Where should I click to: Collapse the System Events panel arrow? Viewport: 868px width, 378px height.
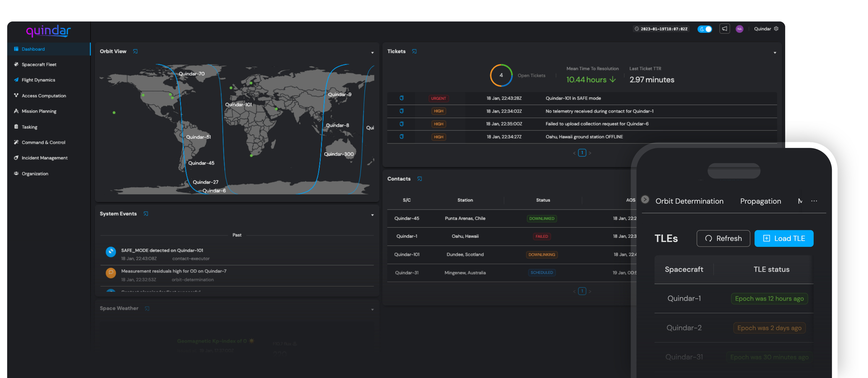[x=372, y=215]
